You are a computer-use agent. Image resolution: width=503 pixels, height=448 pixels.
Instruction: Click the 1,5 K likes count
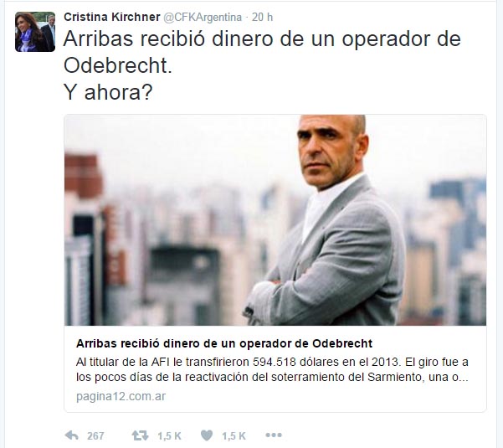pos(234,435)
